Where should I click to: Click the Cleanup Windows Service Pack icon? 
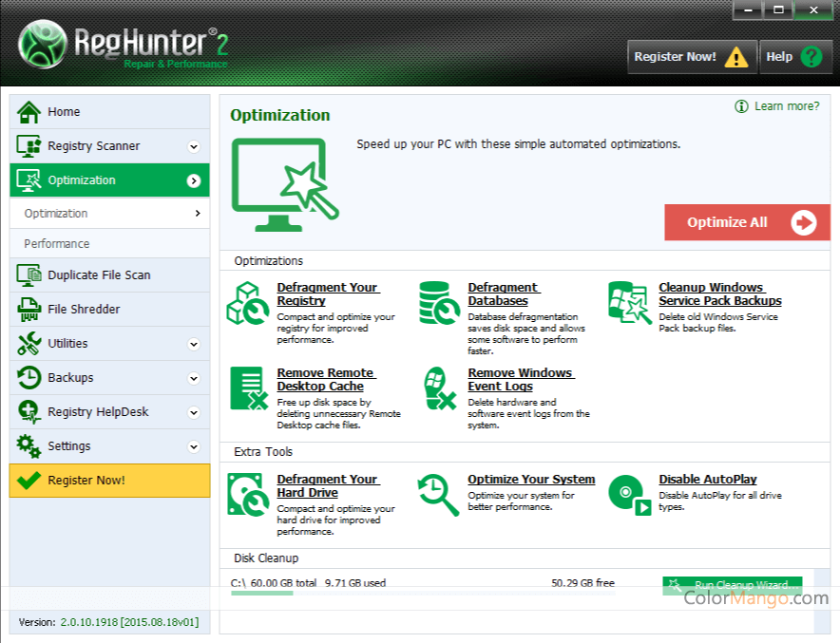point(629,302)
